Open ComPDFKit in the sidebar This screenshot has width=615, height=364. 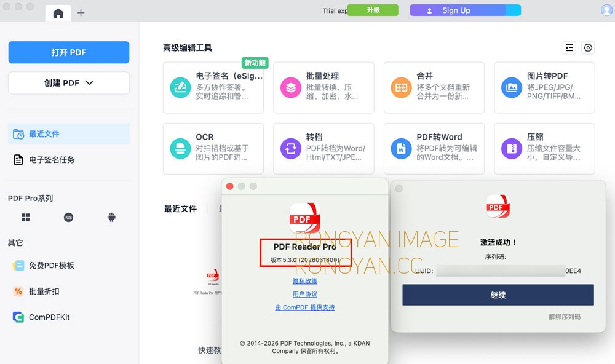pos(41,317)
